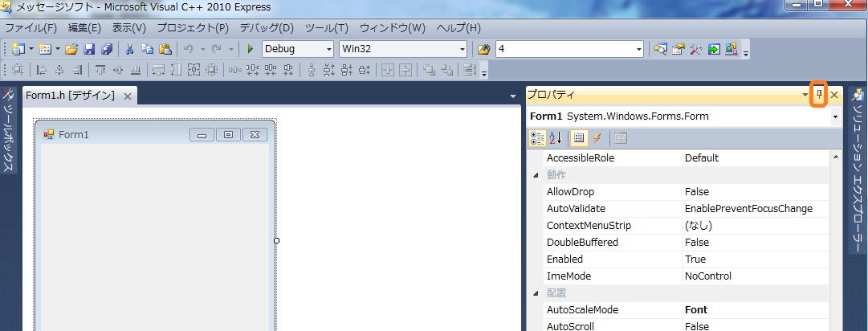868x331 pixels.
Task: Open the デバッグ(D) menu
Action: [x=267, y=27]
